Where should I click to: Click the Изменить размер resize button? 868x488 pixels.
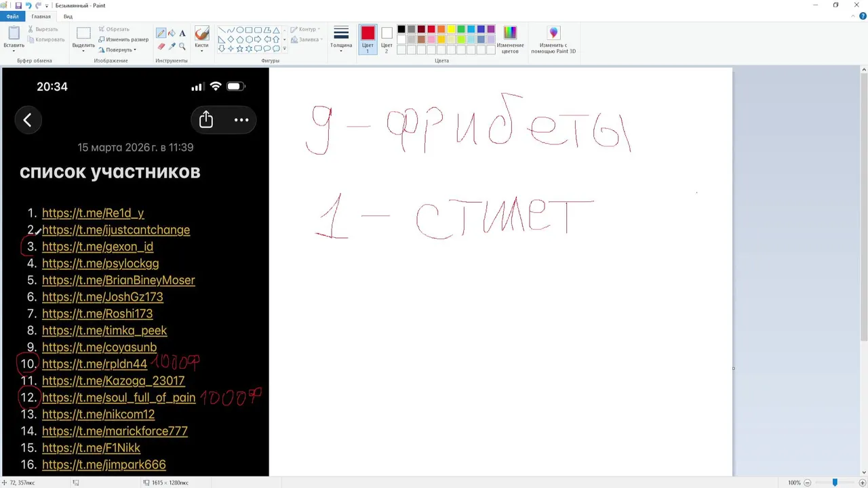[x=123, y=39]
